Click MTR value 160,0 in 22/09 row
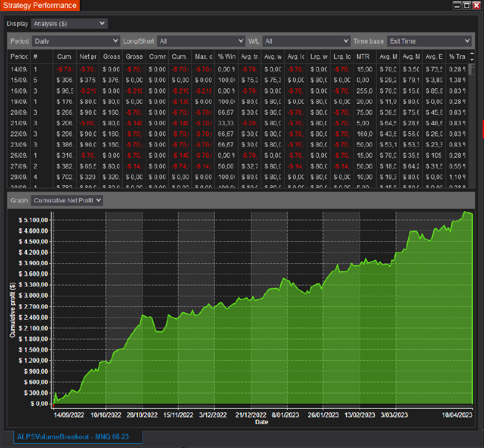This screenshot has height=448, width=484. 364,134
